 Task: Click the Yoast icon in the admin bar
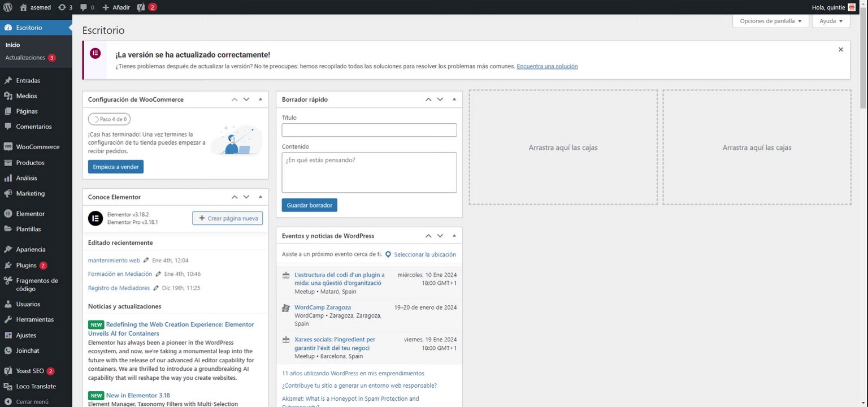141,7
